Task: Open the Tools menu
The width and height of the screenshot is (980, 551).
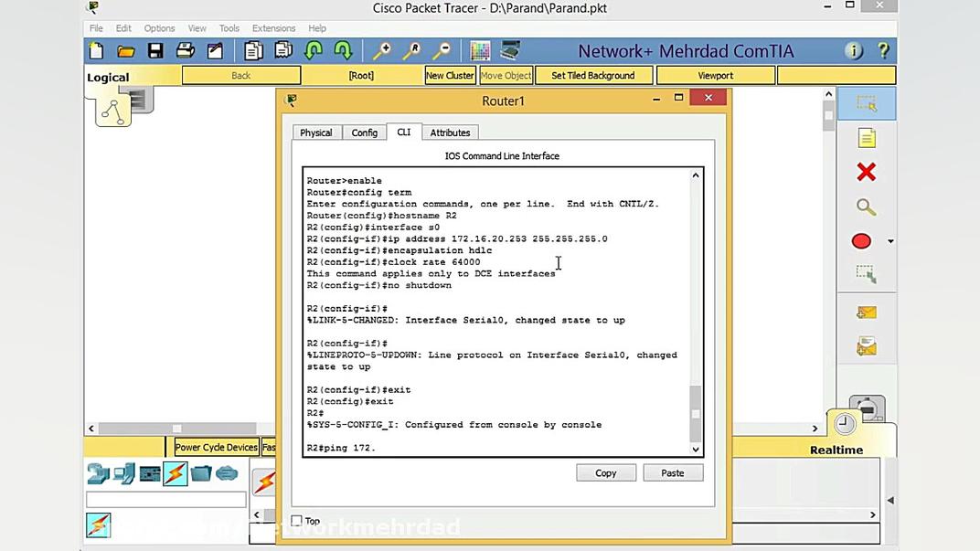Action: pyautogui.click(x=229, y=28)
